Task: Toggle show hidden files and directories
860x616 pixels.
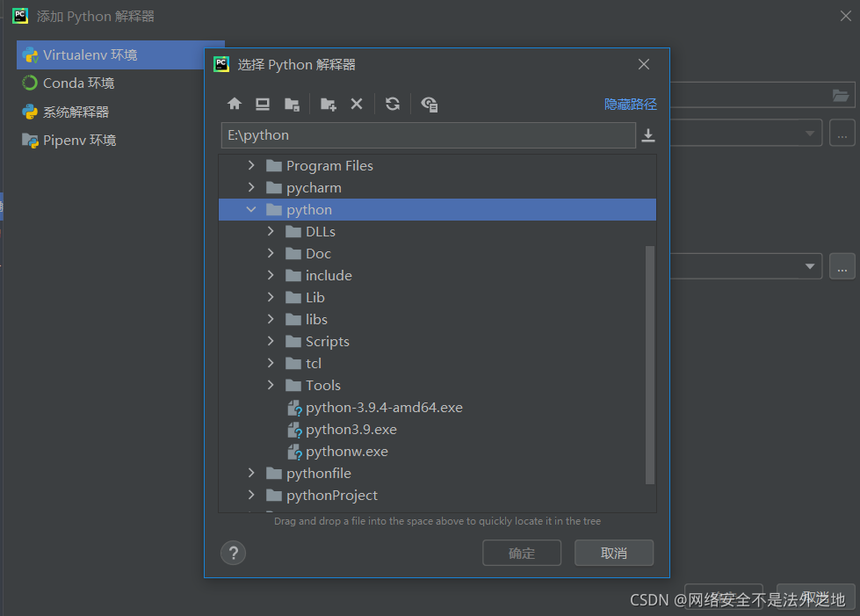Action: pos(430,104)
